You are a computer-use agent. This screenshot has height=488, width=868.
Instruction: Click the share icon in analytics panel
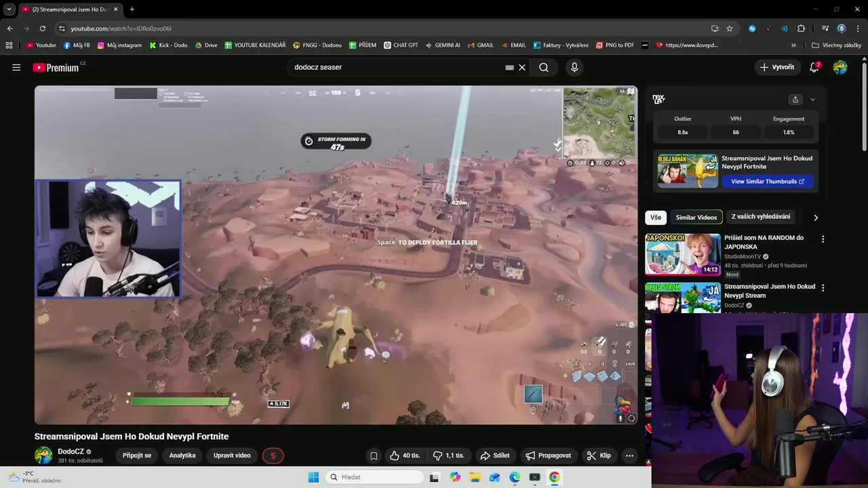pyautogui.click(x=795, y=100)
